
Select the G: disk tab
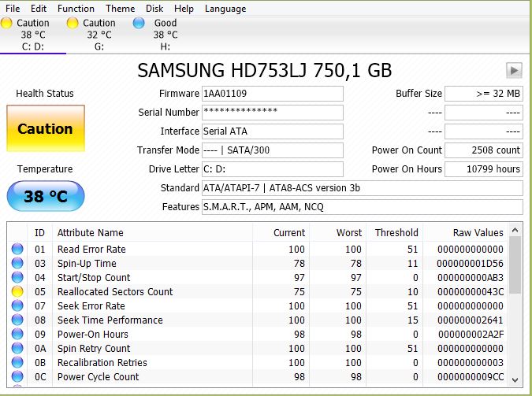(x=99, y=35)
